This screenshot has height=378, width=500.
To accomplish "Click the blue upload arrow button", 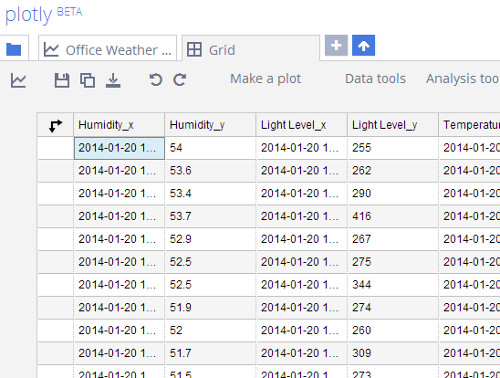I will [x=363, y=45].
